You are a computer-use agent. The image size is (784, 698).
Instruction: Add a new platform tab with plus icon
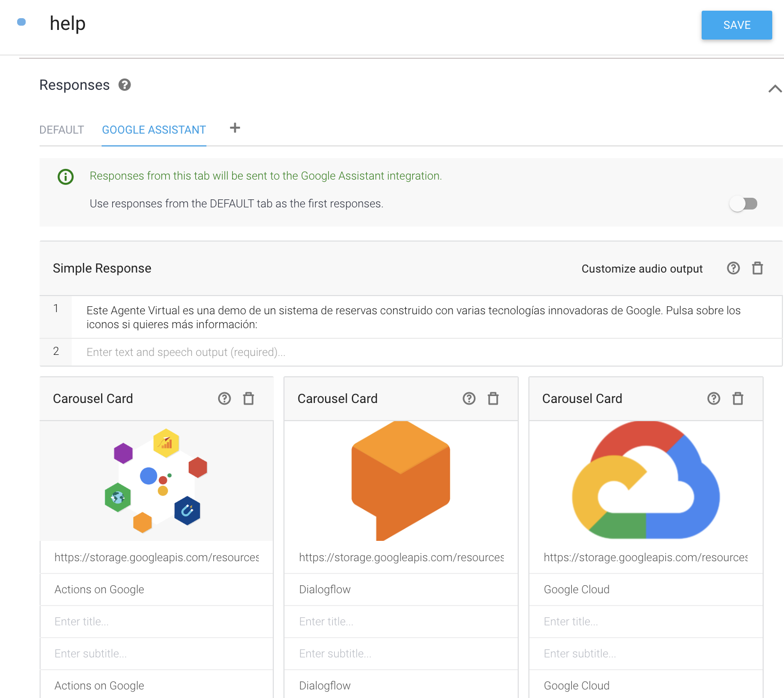(x=235, y=128)
